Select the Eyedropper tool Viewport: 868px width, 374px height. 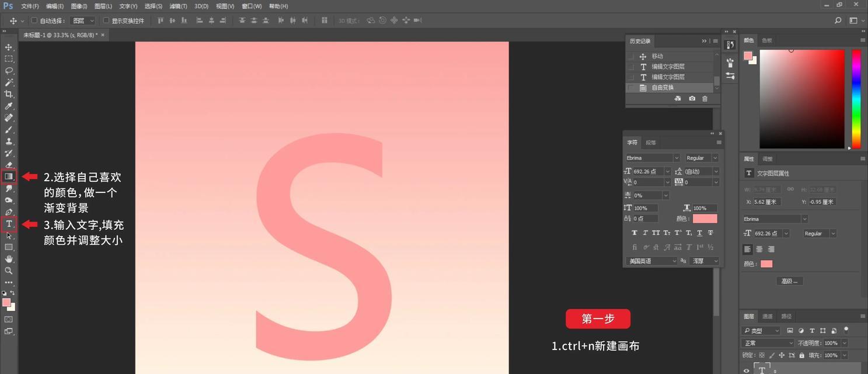coord(9,106)
